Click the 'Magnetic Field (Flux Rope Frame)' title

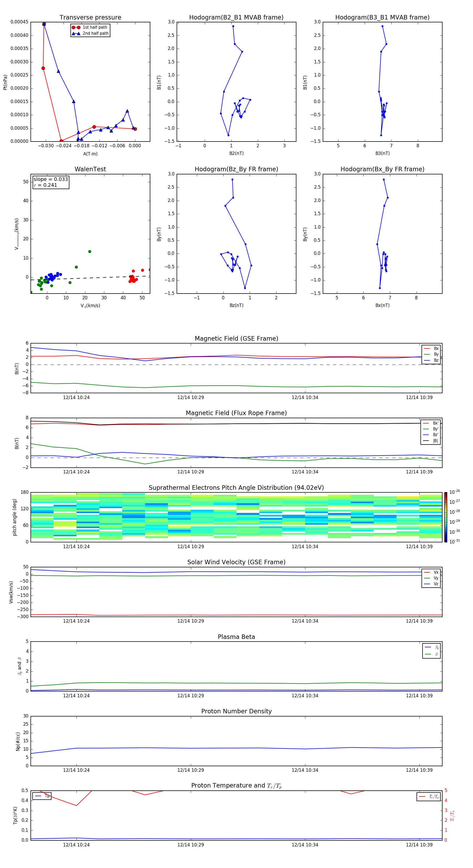[x=236, y=413]
